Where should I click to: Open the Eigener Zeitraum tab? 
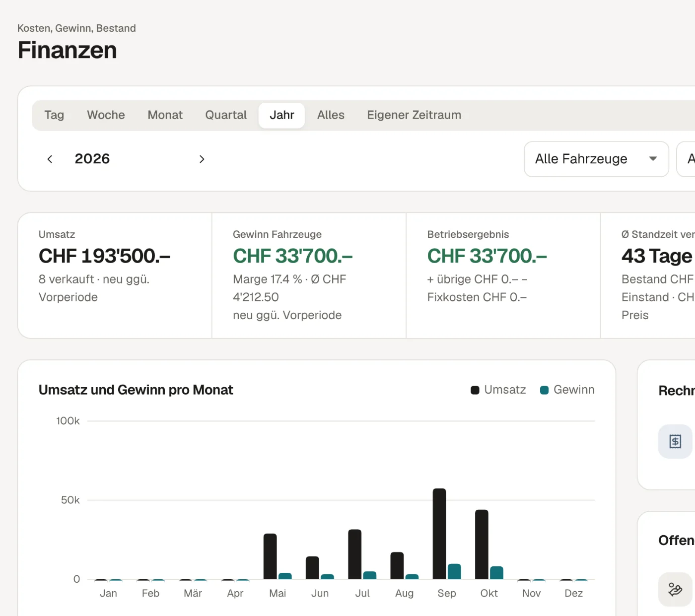tap(414, 115)
